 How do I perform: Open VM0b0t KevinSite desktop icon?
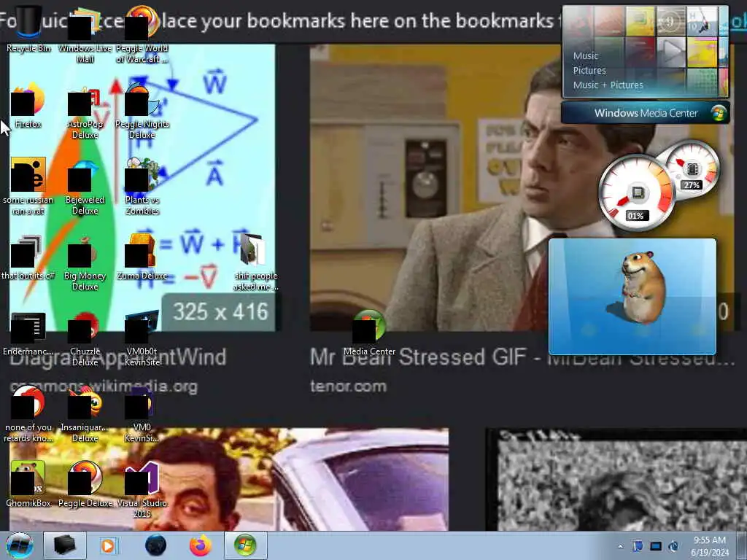tap(142, 338)
